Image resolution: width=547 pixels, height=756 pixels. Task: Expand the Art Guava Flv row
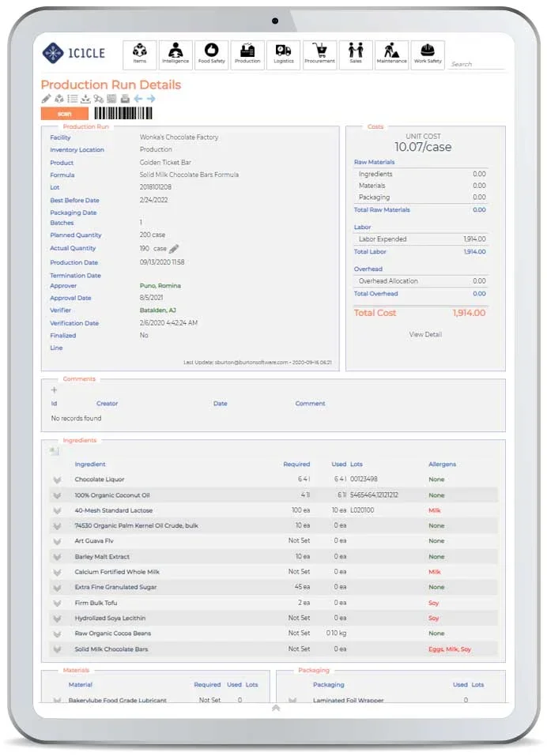click(x=57, y=541)
